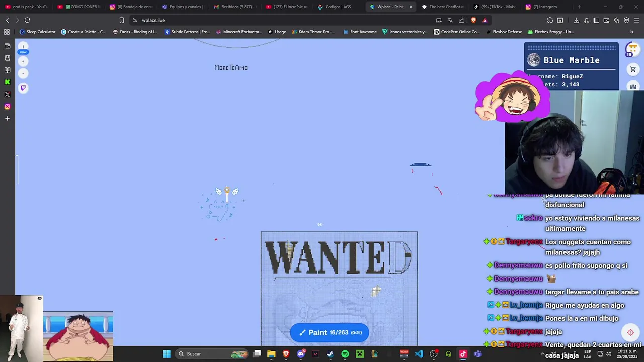Zoom in with the map plus button
This screenshot has width=644, height=362.
pos(23,61)
